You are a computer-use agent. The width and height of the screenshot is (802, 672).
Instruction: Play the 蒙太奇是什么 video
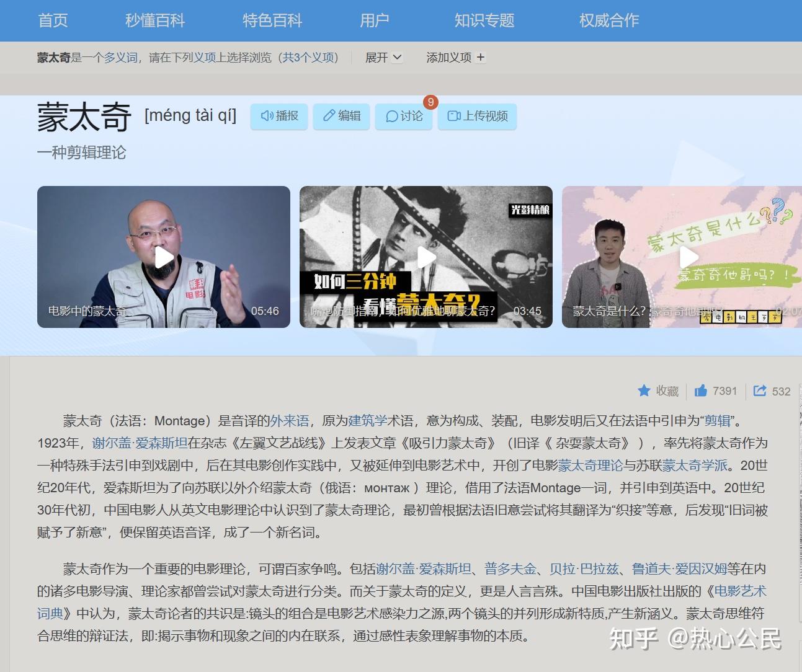(x=688, y=257)
